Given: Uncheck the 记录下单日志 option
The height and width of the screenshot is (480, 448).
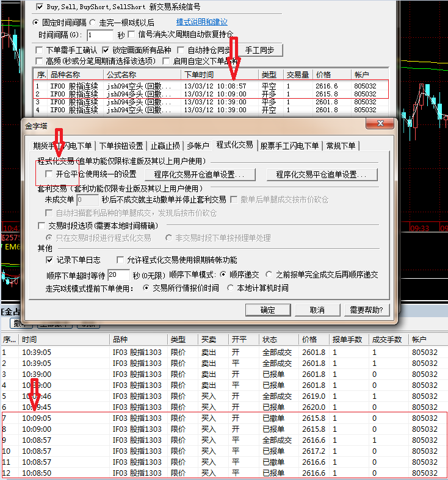Looking at the screenshot, I should coord(50,260).
